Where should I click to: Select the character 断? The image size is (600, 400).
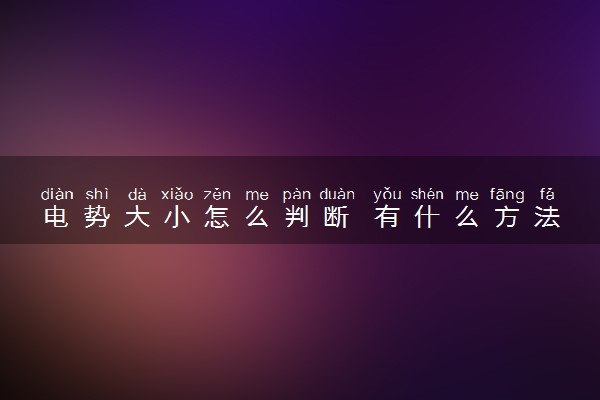[x=336, y=217]
